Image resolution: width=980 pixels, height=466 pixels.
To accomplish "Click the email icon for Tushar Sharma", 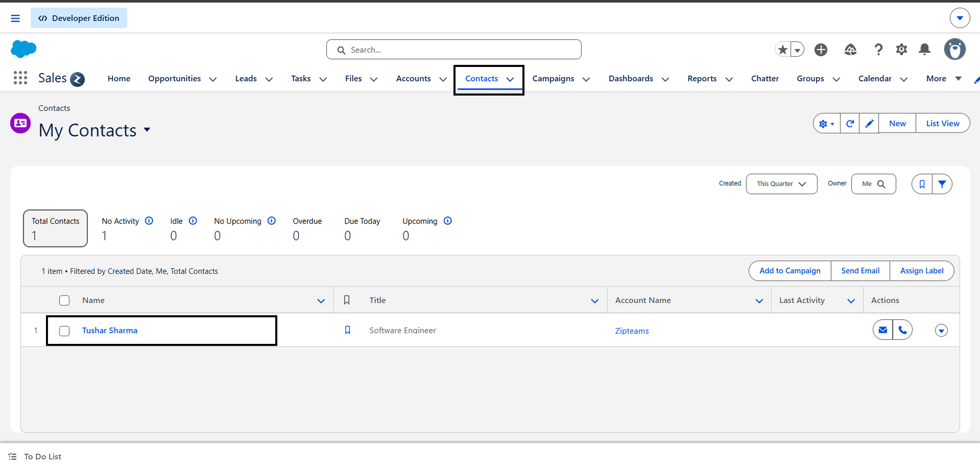I will pos(883,330).
